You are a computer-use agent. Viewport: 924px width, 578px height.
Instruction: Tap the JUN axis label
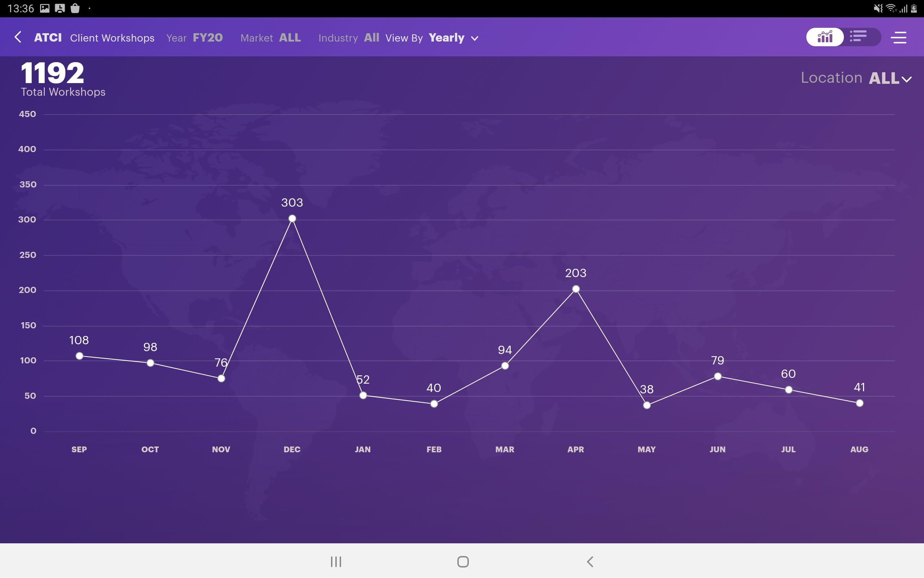tap(718, 449)
